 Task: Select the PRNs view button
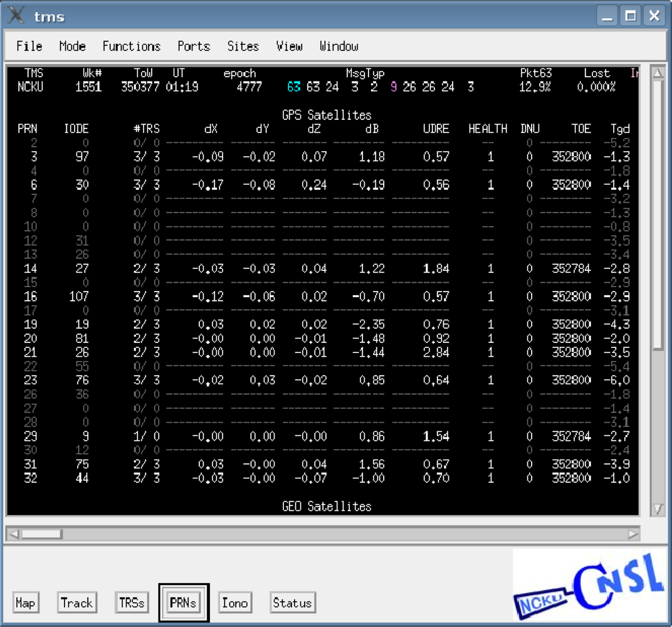point(183,603)
